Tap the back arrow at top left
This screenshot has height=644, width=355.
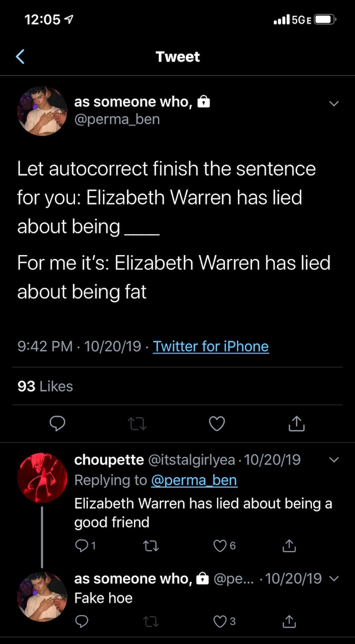[x=20, y=57]
